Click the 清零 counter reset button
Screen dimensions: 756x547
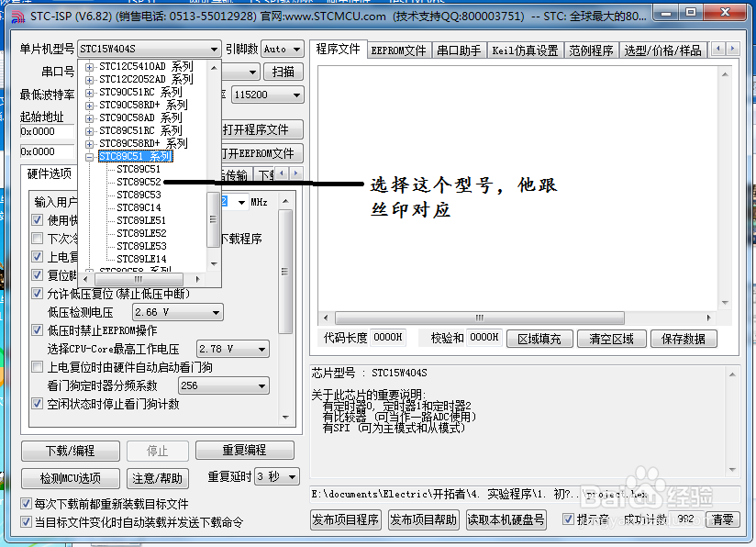click(x=722, y=519)
